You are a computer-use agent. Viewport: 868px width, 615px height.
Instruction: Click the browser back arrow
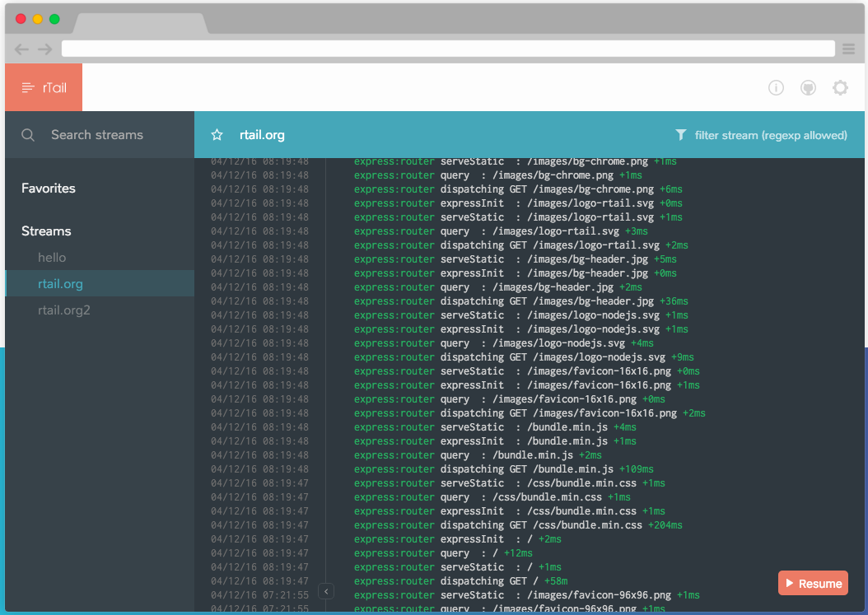coord(21,49)
